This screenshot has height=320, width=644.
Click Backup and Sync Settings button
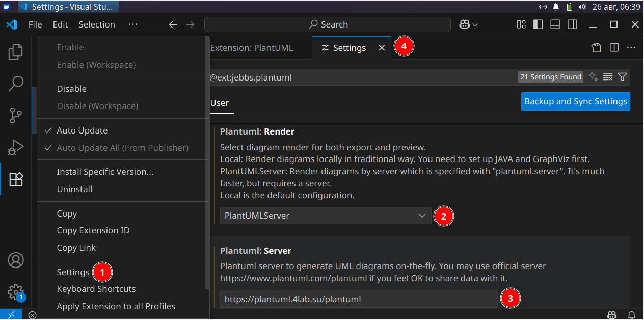coord(575,101)
